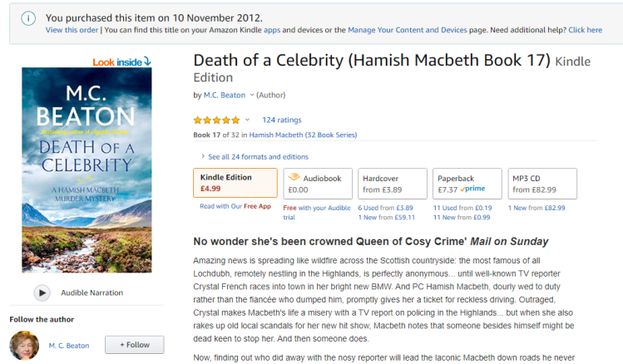Select the Kindle Edition format

(235, 183)
